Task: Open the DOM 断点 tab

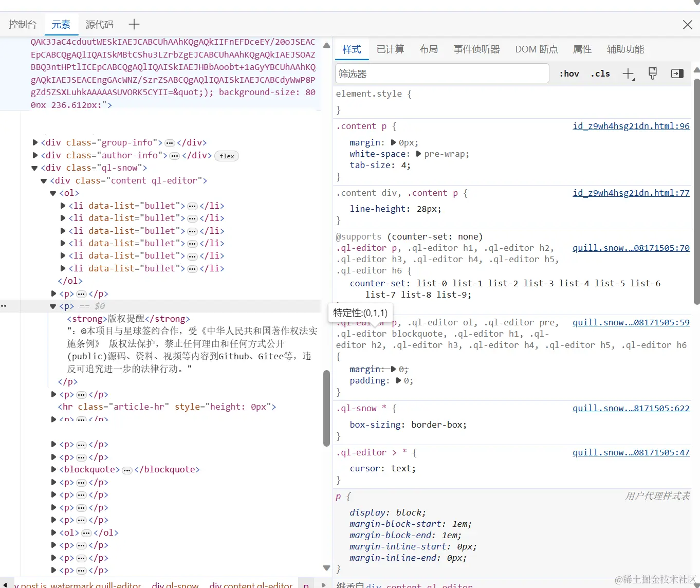Action: [x=537, y=49]
